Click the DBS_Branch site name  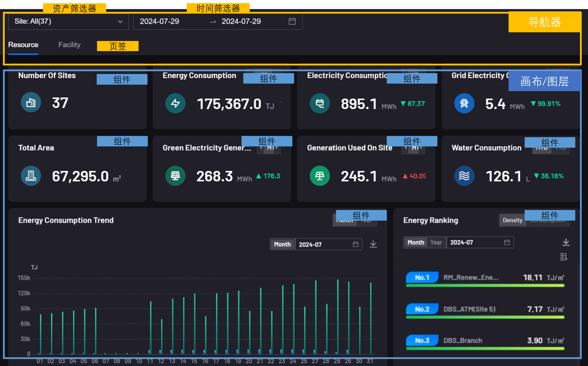(x=463, y=341)
